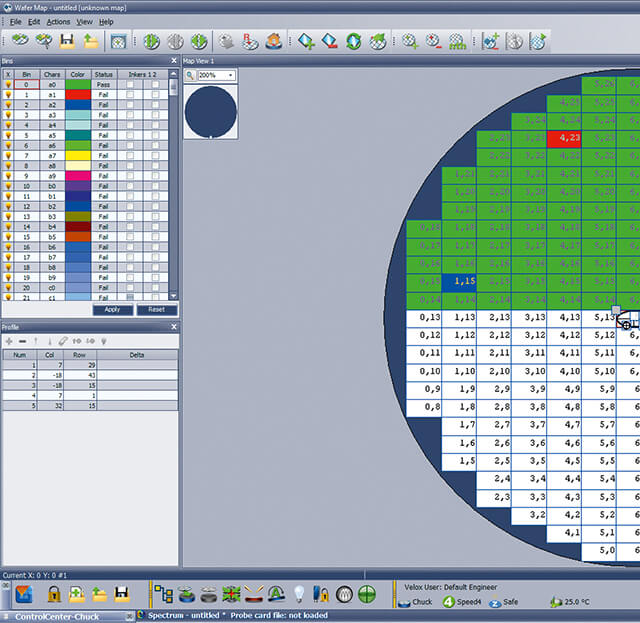Click the Bins list scroll-up arrow

173,74
